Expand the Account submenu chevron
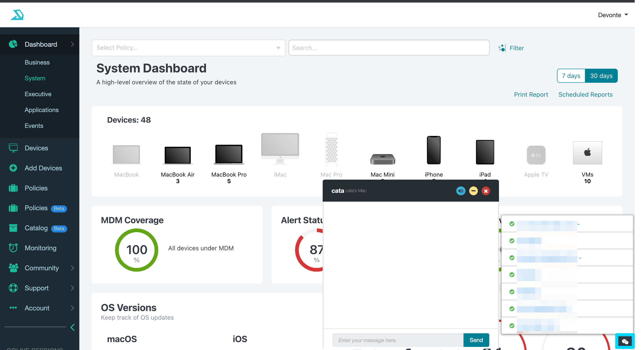The width and height of the screenshot is (644, 350). (x=73, y=308)
